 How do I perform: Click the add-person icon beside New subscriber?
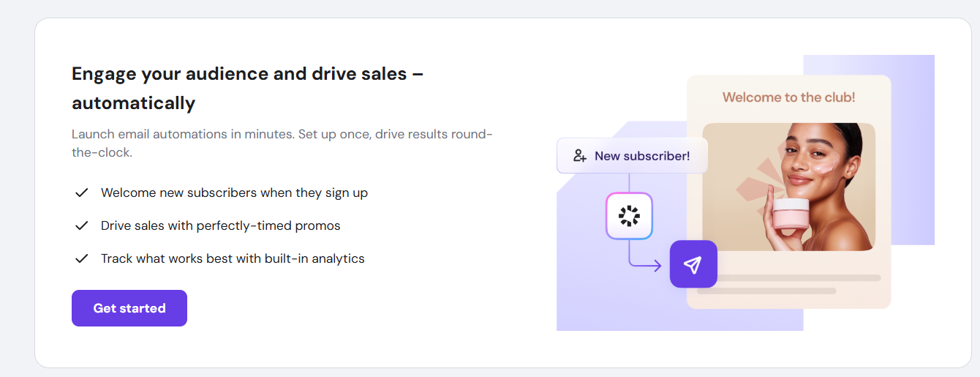click(x=580, y=156)
